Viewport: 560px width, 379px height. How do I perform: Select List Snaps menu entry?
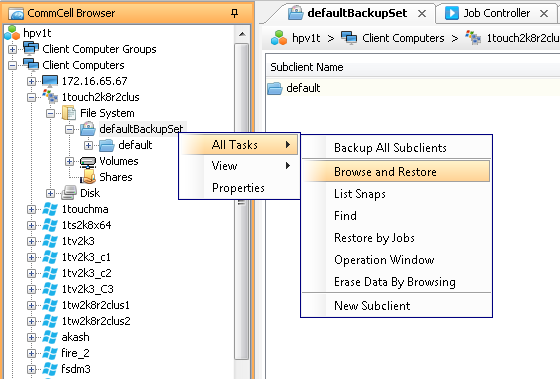[396, 194]
